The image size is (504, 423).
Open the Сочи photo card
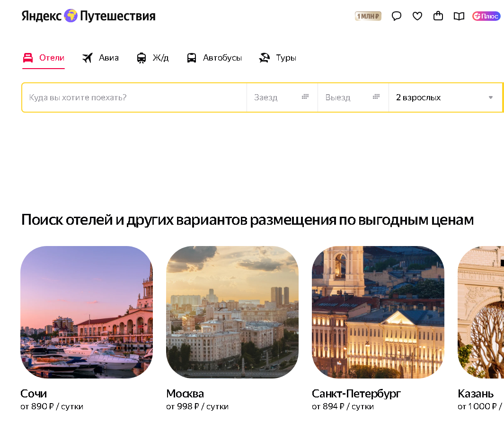[87, 312]
